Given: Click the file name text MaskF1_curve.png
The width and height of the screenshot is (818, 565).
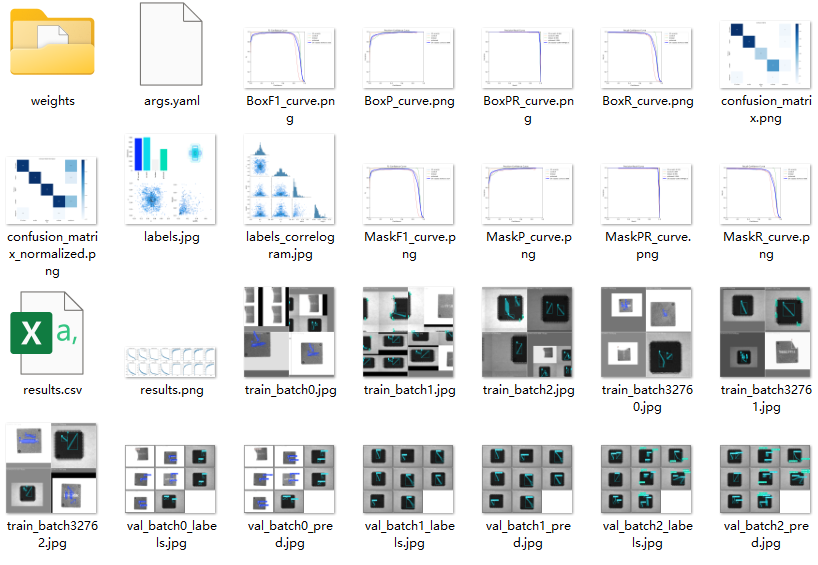Looking at the screenshot, I should (x=410, y=245).
